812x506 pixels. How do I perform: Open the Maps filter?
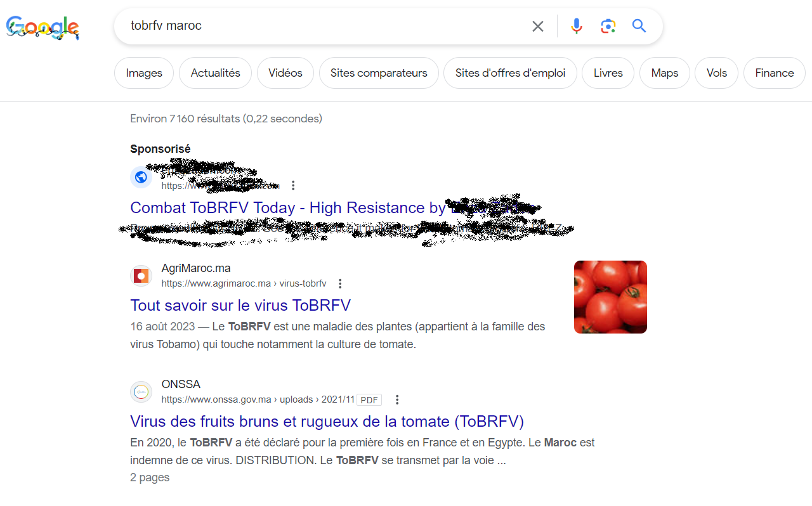(x=665, y=73)
